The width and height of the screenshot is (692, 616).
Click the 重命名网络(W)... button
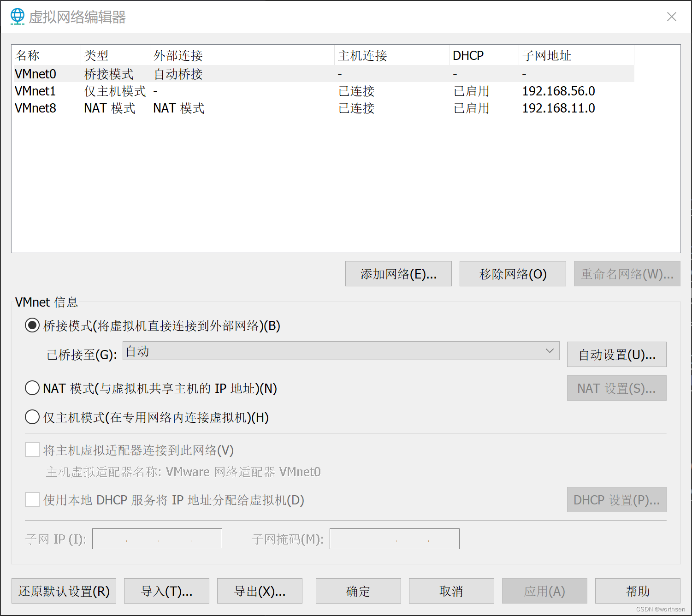coord(627,274)
